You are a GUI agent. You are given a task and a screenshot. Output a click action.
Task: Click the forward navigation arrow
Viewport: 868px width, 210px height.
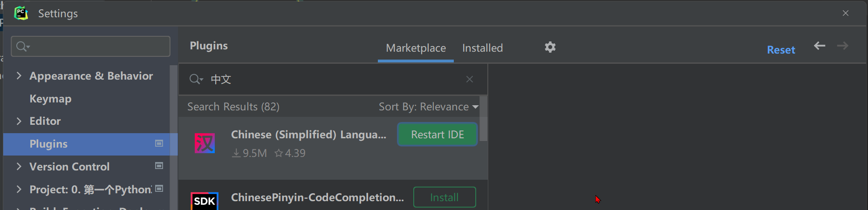(842, 46)
